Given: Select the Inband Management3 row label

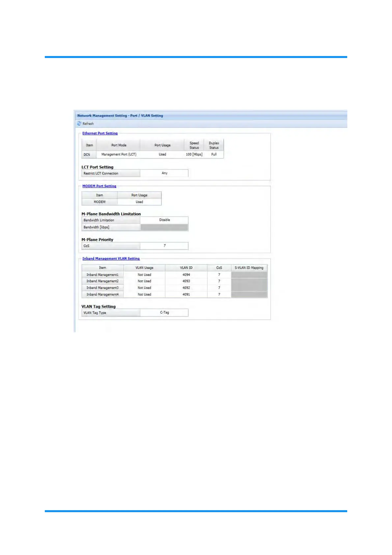Looking at the screenshot, I should click(x=102, y=288).
